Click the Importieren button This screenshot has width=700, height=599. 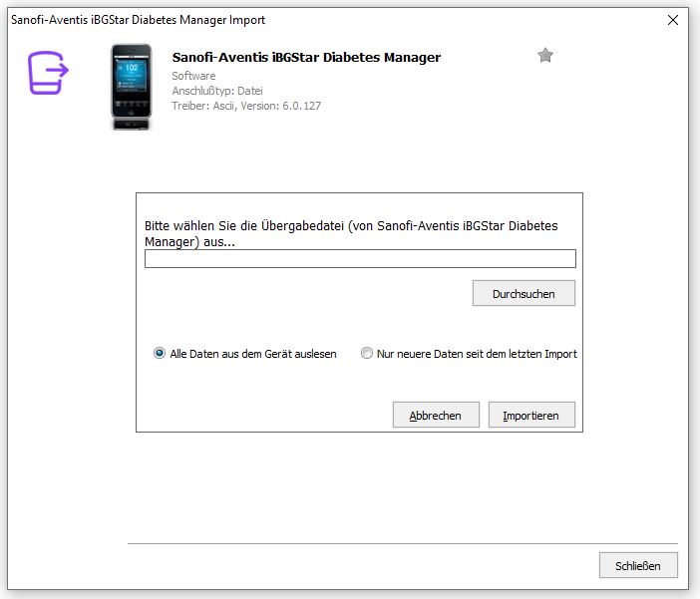tap(531, 415)
